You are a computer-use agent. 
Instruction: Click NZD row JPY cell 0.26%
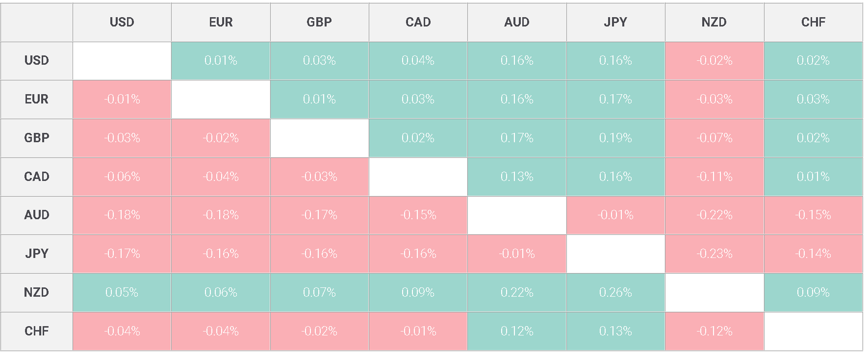(x=615, y=292)
